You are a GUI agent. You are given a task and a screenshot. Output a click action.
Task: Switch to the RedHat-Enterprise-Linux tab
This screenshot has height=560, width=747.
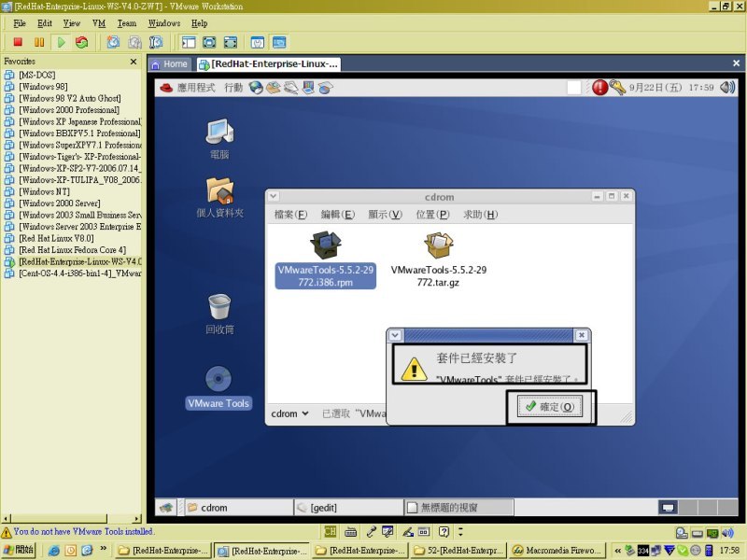[269, 64]
